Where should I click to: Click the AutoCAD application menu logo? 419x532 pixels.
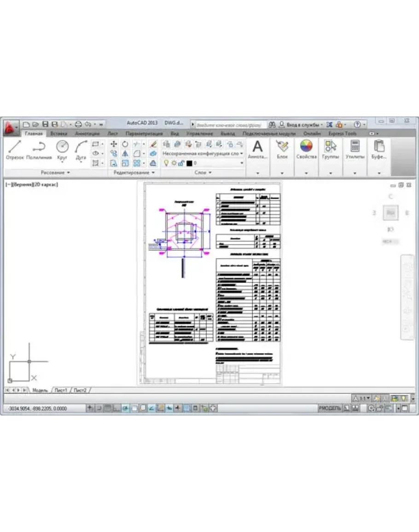tap(10, 128)
